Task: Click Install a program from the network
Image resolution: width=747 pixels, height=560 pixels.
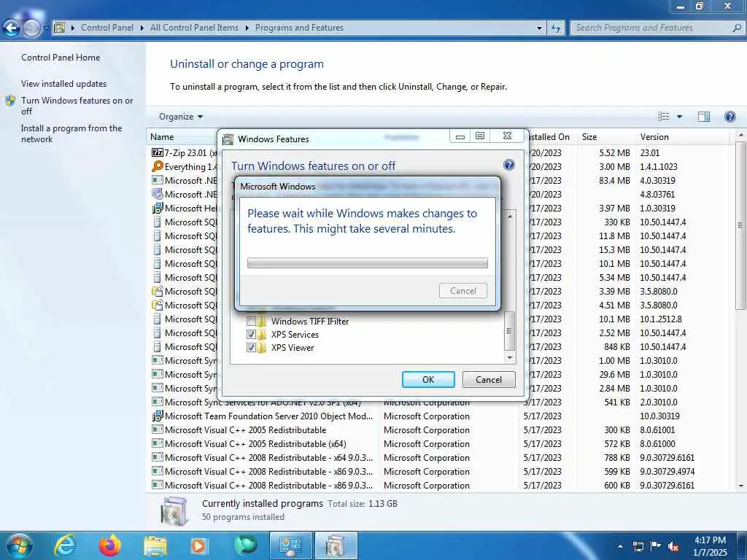Action: coord(71,134)
